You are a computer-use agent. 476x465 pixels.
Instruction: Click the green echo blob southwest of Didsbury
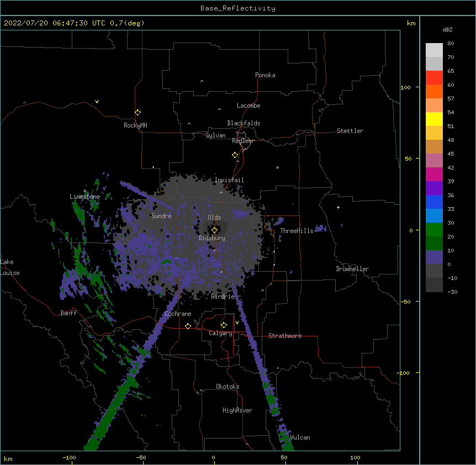(x=166, y=261)
